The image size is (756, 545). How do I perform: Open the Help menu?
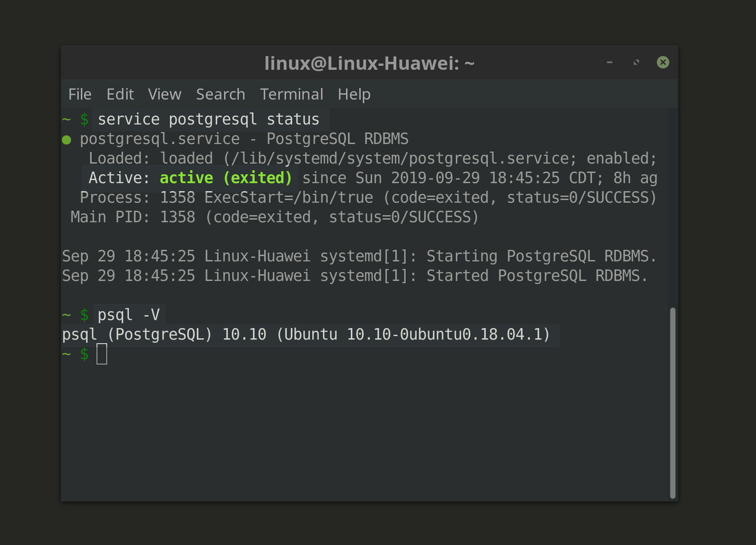coord(354,94)
